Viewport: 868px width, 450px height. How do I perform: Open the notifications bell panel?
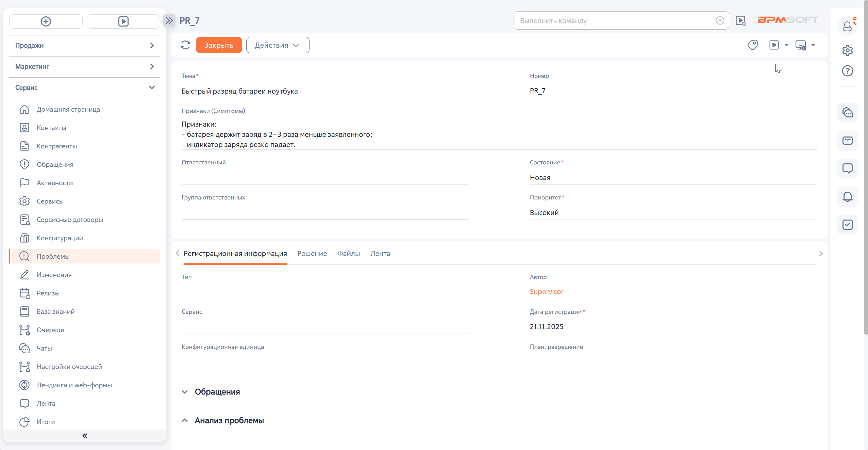tap(847, 197)
